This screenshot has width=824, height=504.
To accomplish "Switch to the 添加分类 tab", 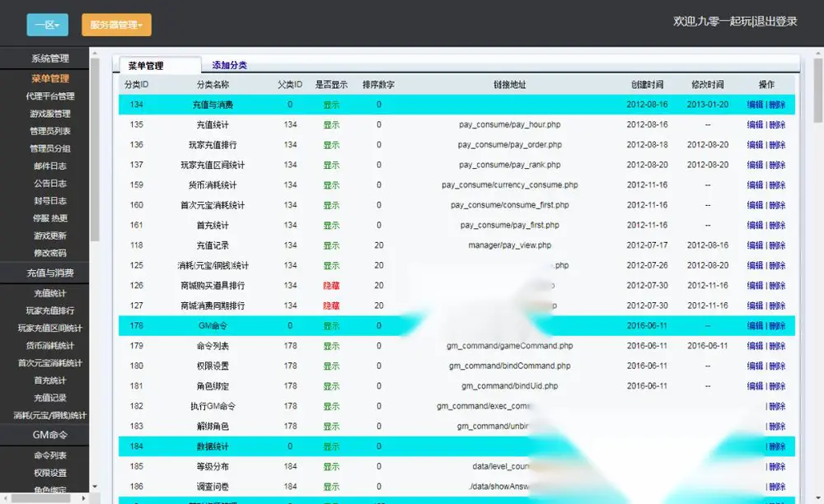I will 229,65.
